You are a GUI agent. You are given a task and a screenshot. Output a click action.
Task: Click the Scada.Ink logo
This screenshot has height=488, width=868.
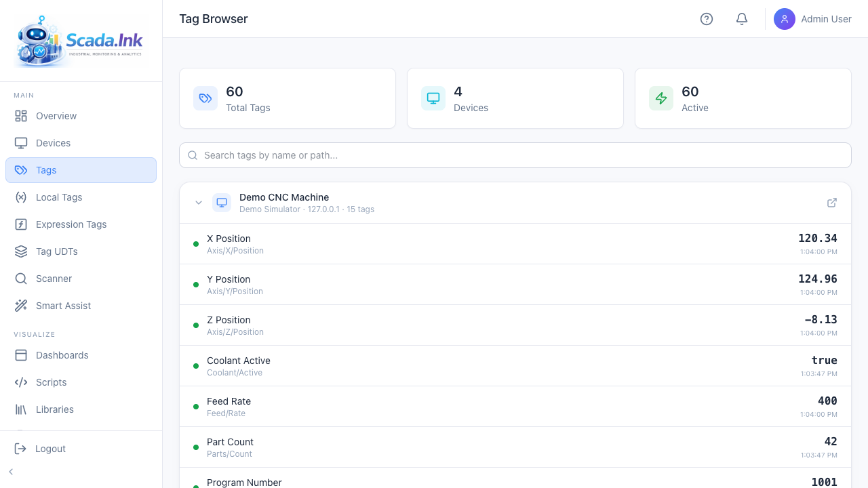coord(81,41)
